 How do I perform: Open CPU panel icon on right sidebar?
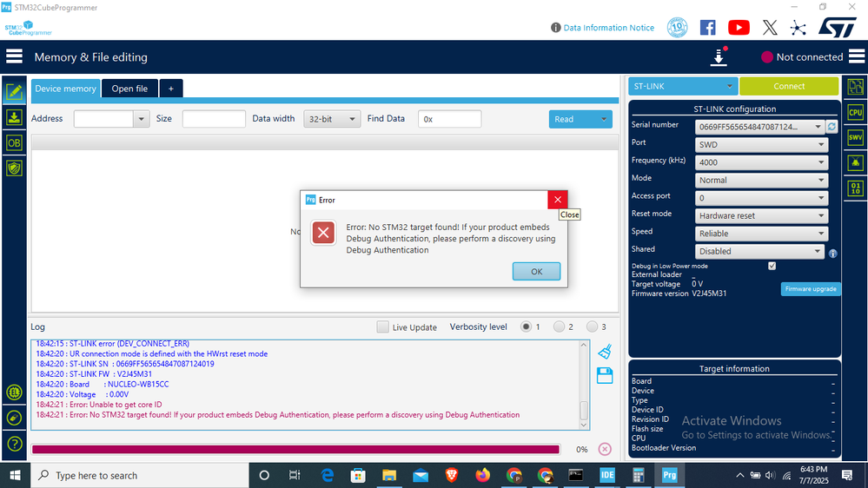(855, 112)
